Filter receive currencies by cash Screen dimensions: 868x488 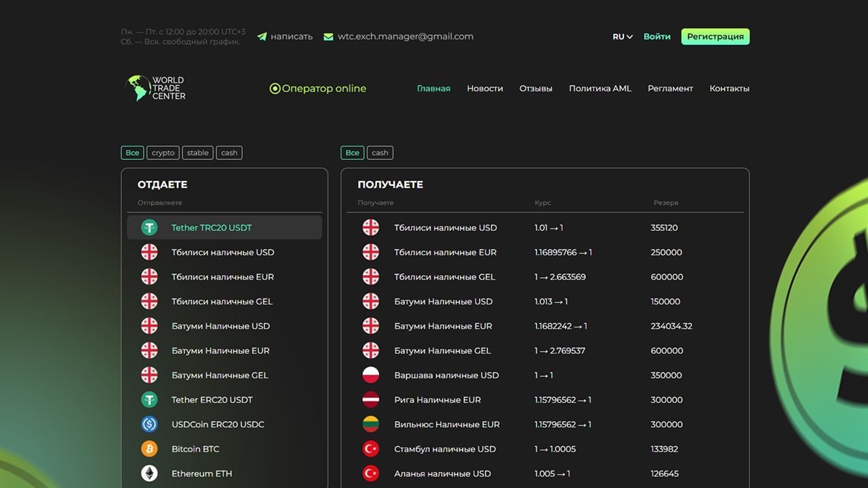(x=380, y=152)
